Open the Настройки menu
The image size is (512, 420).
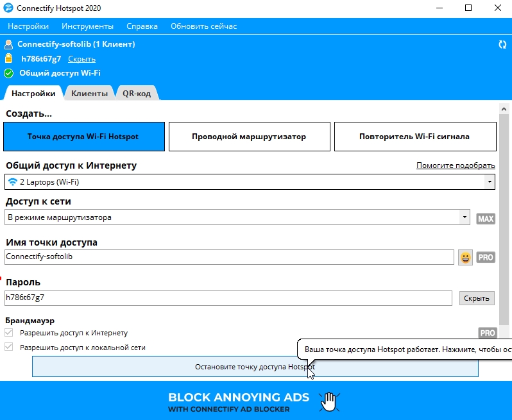(28, 26)
